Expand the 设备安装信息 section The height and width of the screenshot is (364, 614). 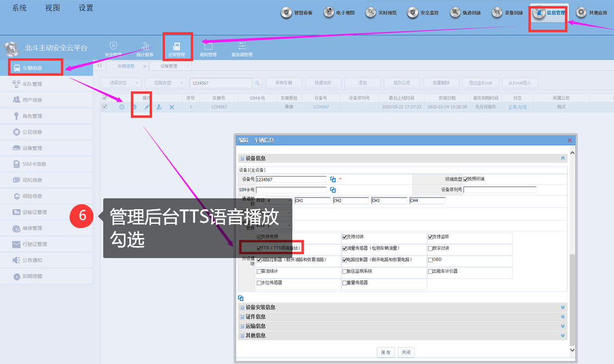point(402,307)
